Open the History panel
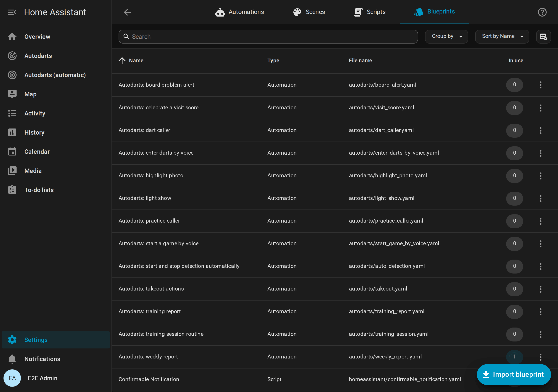558x392 pixels. tap(56, 133)
